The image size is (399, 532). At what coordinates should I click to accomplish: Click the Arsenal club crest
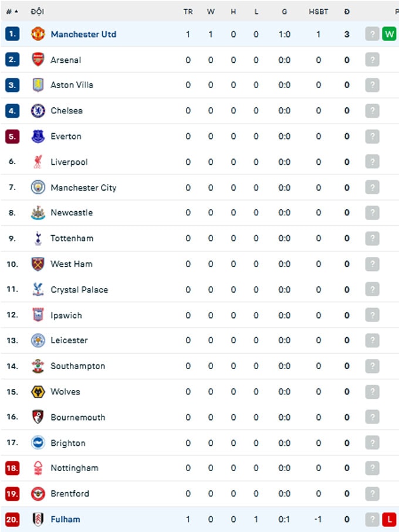click(x=38, y=60)
